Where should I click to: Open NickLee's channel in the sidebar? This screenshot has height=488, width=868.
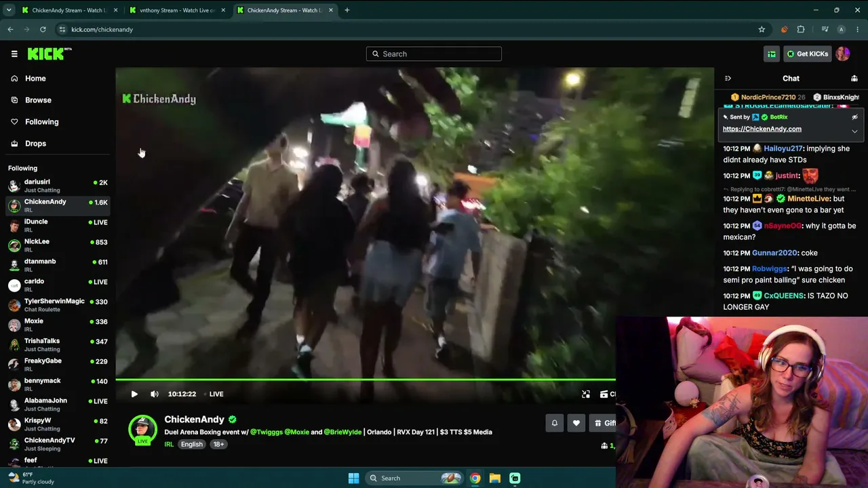(x=58, y=245)
